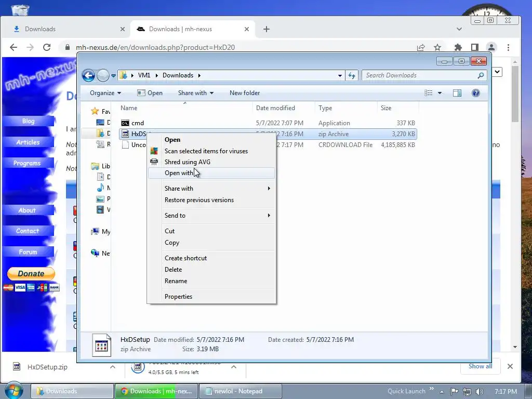Choose Copy in the context menu
Viewport: 532px width, 399px height.
click(x=211, y=243)
